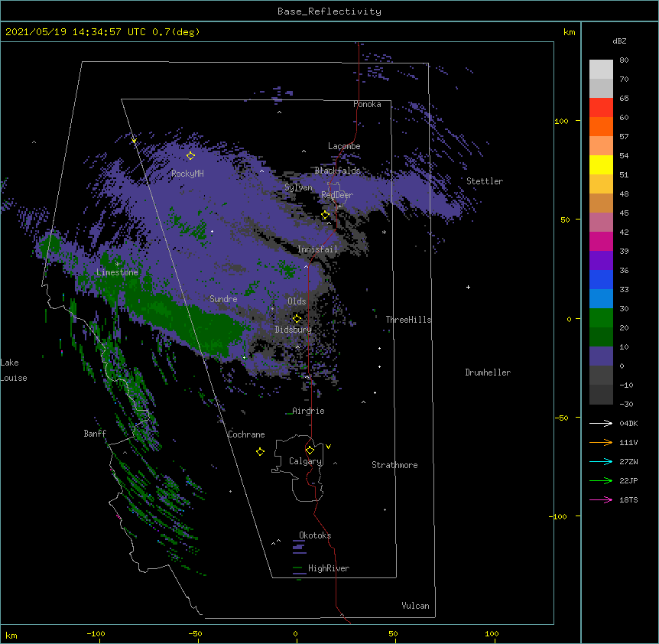Click the ThreeHills town label

click(x=408, y=320)
